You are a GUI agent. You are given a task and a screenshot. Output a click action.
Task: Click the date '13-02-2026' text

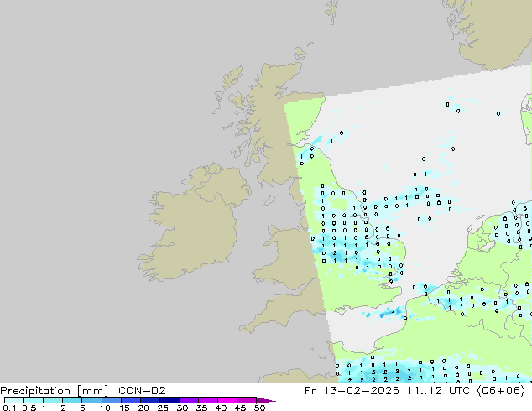(x=361, y=391)
